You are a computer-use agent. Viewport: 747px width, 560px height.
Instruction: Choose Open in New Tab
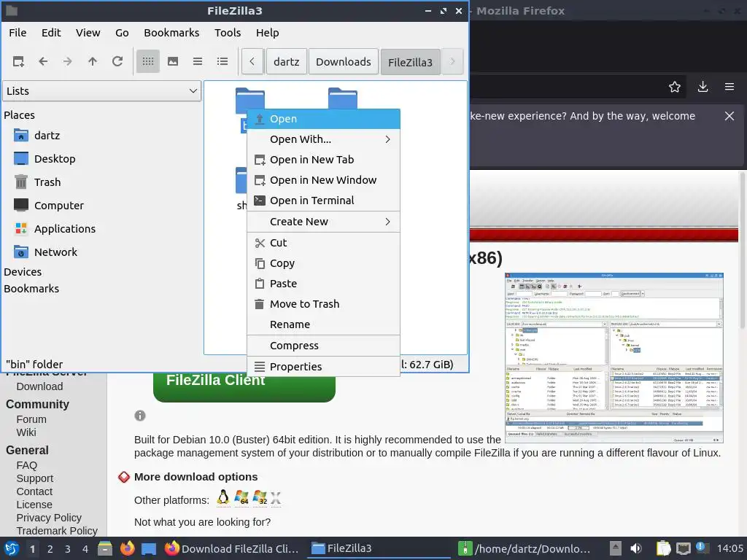coord(323,160)
